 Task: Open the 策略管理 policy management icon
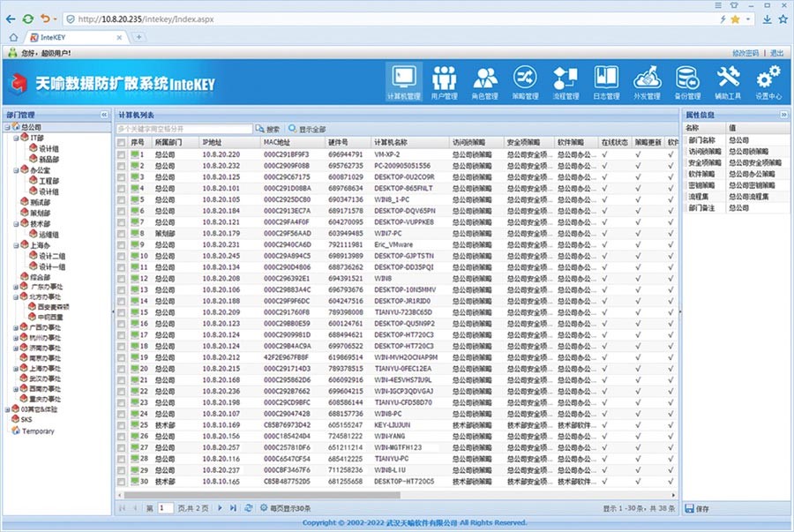(525, 83)
